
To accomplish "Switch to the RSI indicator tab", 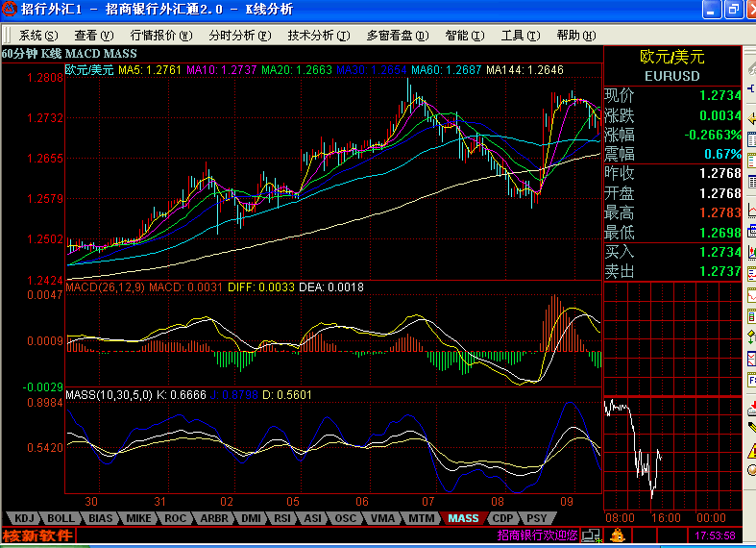I will pyautogui.click(x=282, y=518).
